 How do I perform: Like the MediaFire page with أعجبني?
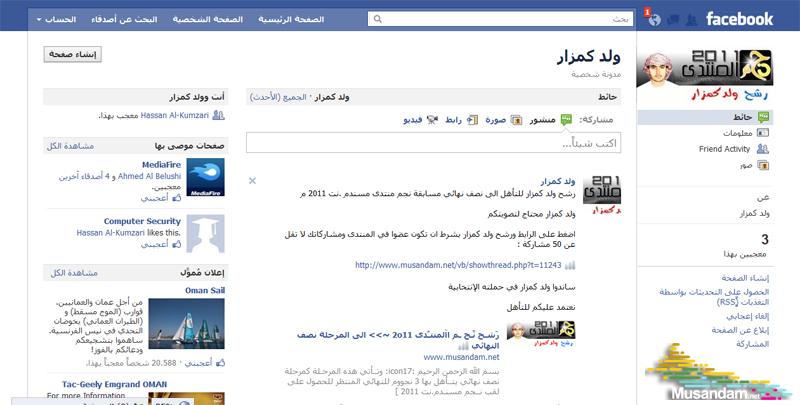155,198
